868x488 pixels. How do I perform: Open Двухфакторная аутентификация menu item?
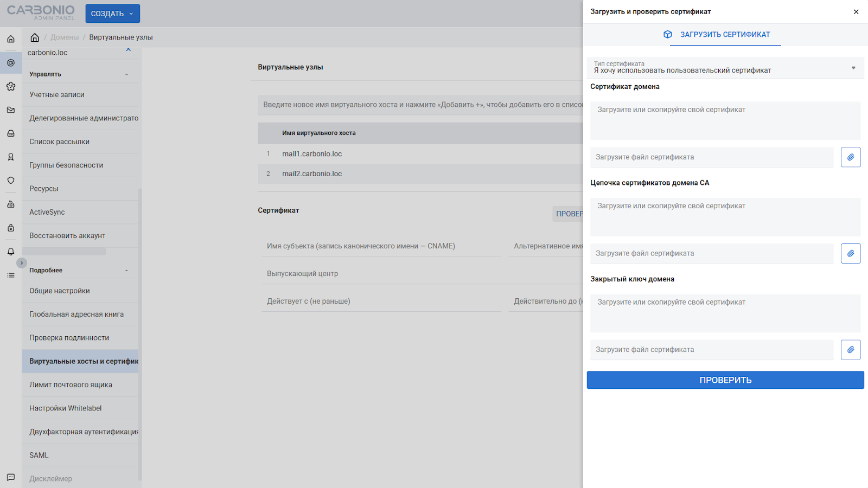(80, 432)
